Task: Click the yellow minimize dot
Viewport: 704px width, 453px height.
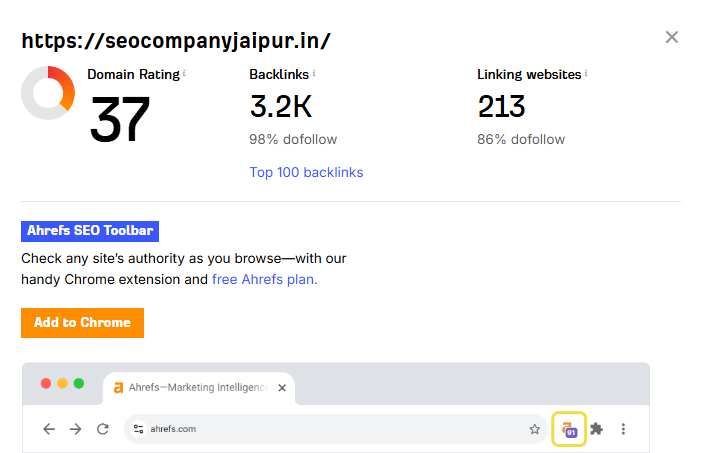Action: click(62, 383)
